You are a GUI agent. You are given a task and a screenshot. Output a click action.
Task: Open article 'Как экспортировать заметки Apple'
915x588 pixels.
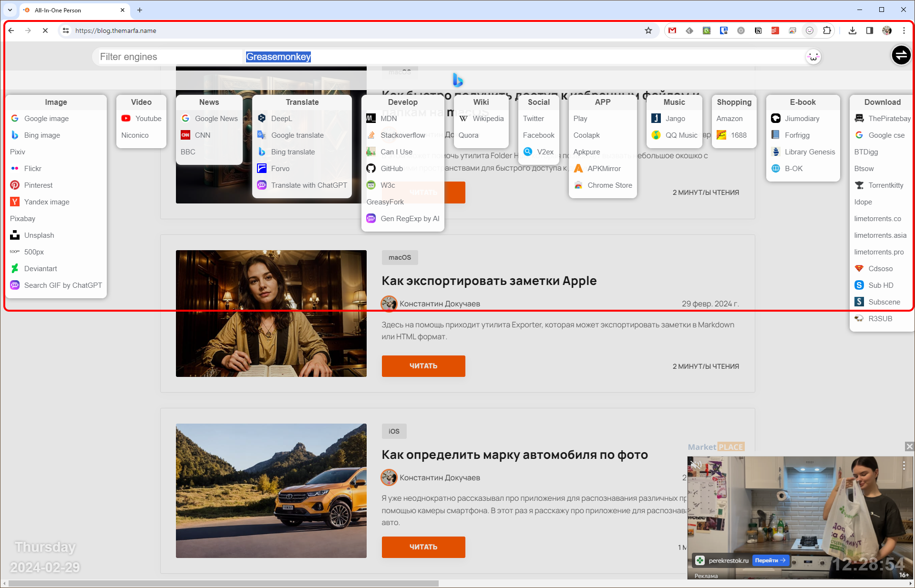[489, 281]
